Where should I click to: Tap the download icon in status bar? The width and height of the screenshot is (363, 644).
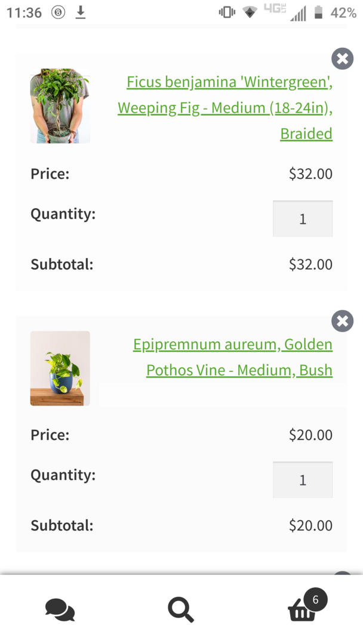coord(81,13)
